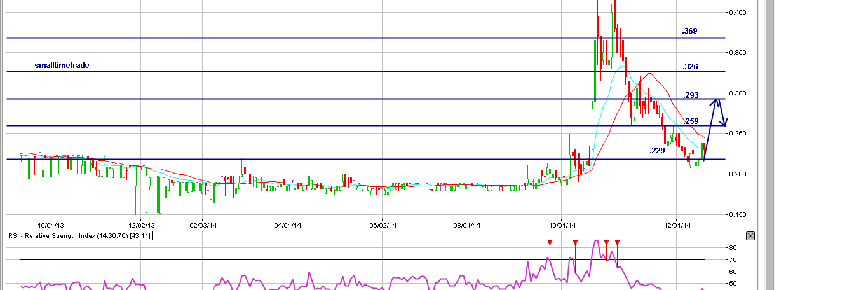Select the .229 price level label
This screenshot has height=290, width=868.
pyautogui.click(x=657, y=151)
